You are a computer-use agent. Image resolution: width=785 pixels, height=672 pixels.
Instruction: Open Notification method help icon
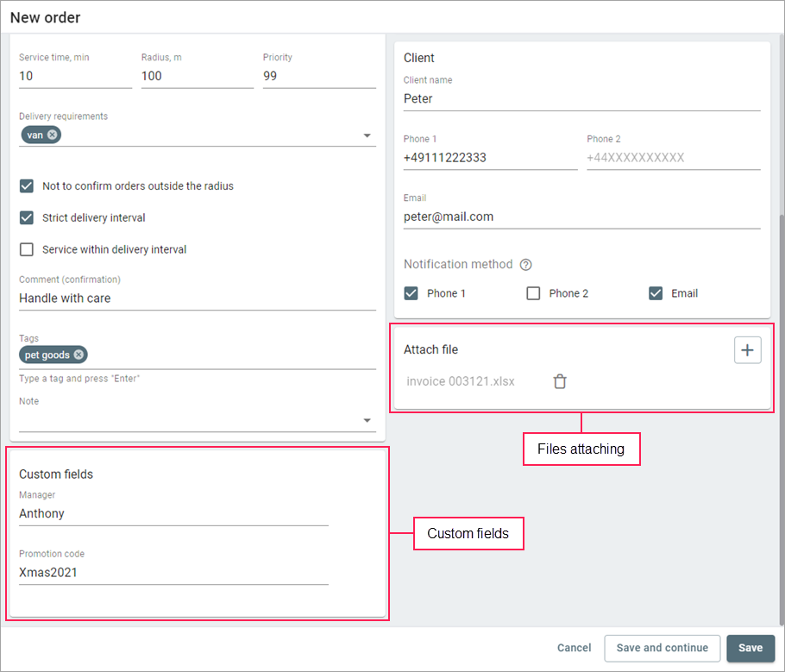pyautogui.click(x=525, y=265)
